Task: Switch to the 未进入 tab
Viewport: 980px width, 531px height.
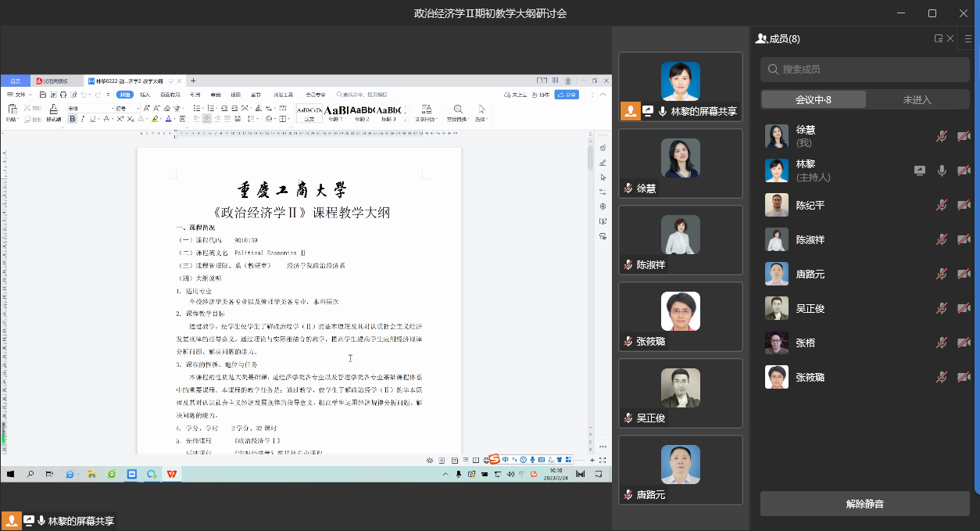Action: click(x=917, y=99)
